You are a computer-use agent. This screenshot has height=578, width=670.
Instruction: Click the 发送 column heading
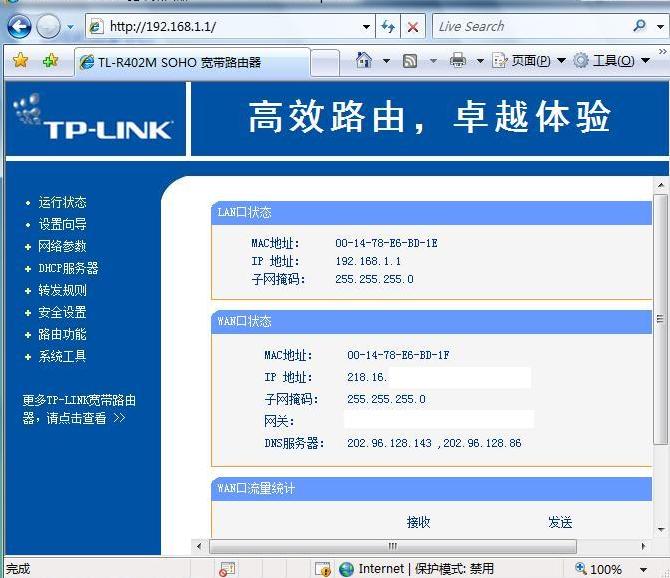pyautogui.click(x=560, y=522)
